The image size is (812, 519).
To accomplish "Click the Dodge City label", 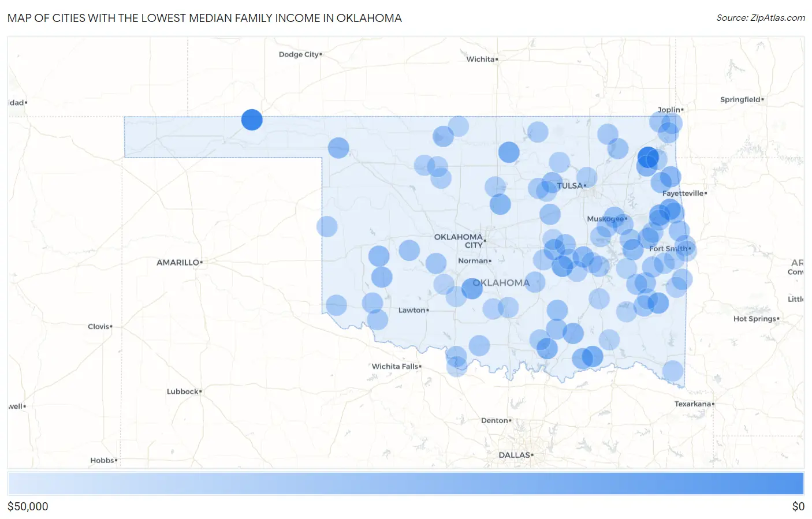I will (x=299, y=54).
